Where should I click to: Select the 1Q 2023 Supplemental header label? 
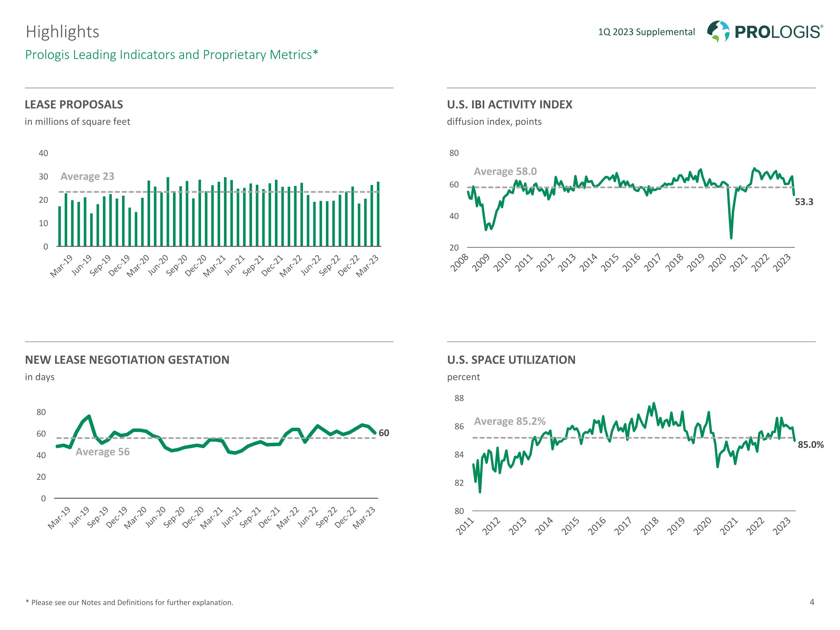pos(646,32)
